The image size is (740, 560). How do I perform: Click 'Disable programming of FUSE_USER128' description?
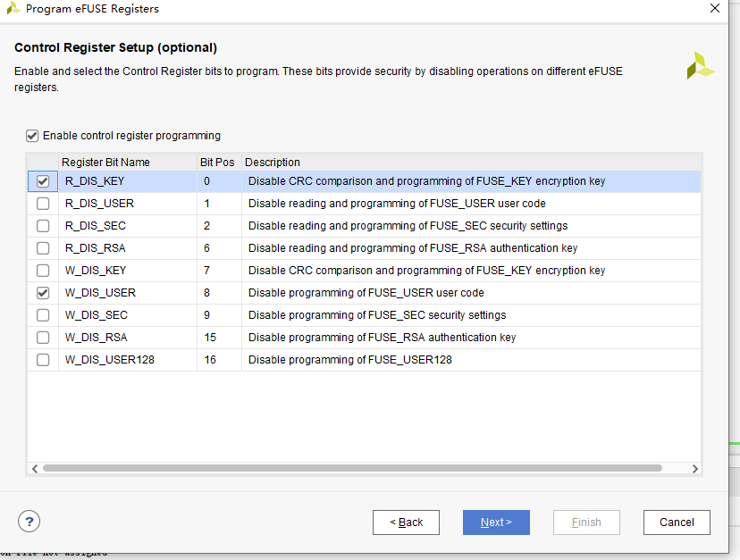(x=349, y=360)
